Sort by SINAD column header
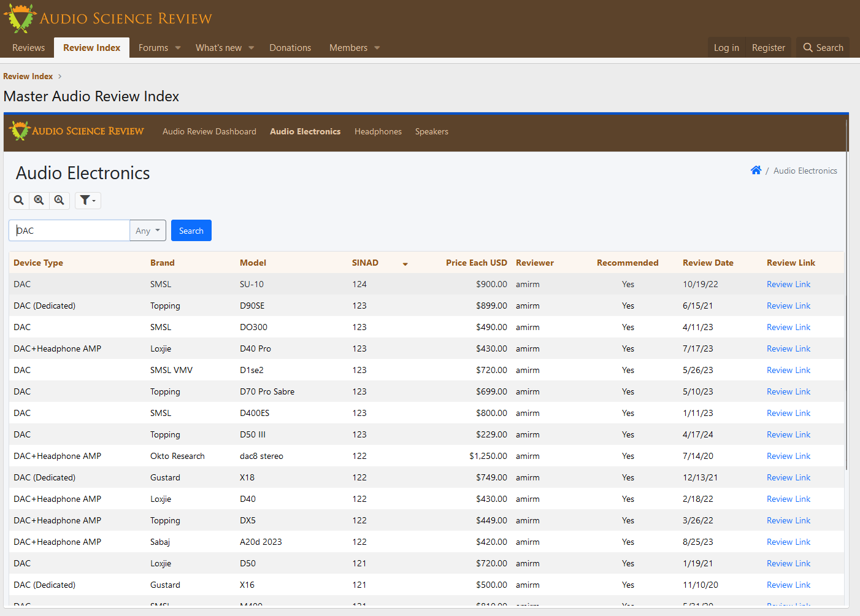This screenshot has height=616, width=860. coord(365,263)
